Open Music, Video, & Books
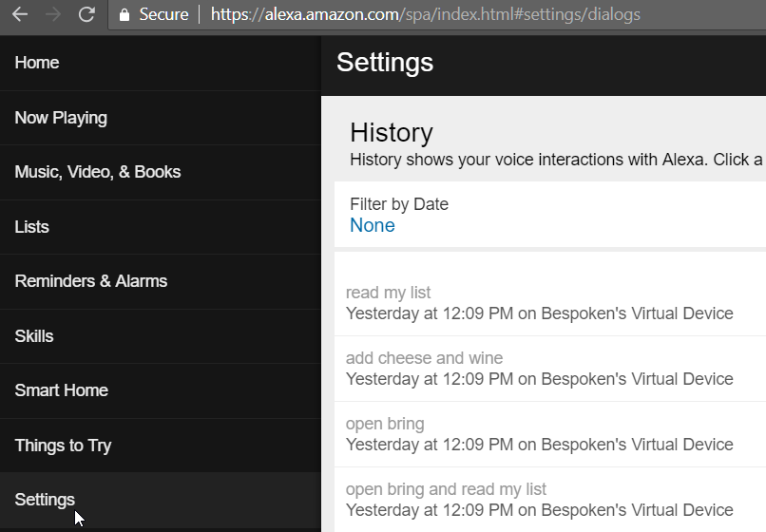The width and height of the screenshot is (766, 532). (98, 172)
